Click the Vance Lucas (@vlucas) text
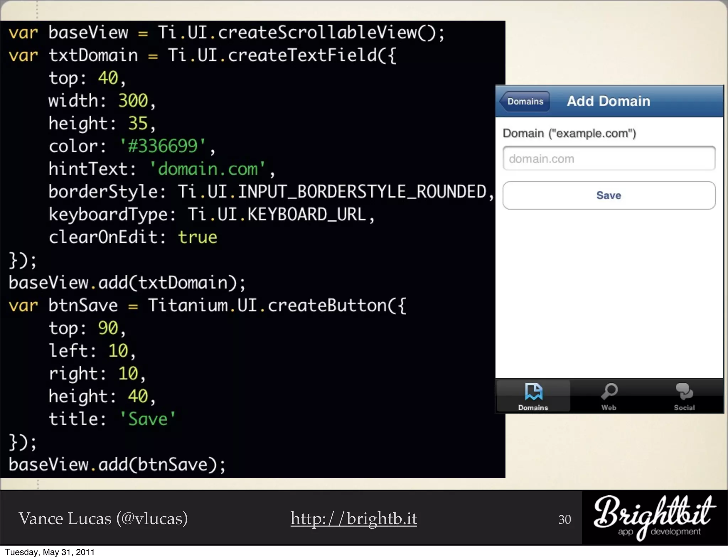728x560 pixels. (x=103, y=518)
